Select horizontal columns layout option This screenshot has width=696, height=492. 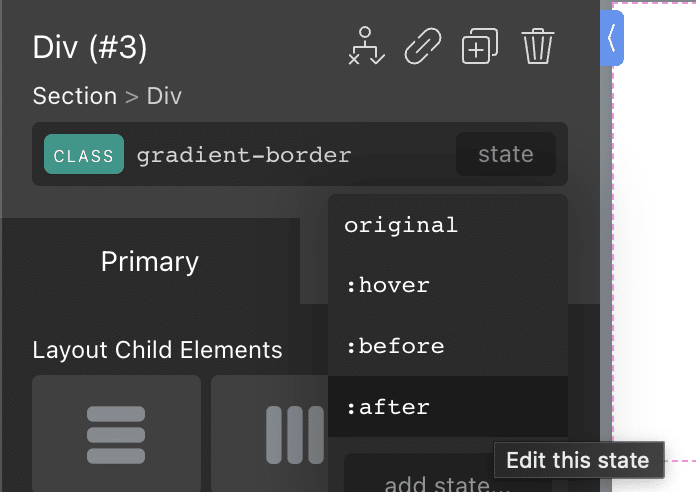(269, 433)
